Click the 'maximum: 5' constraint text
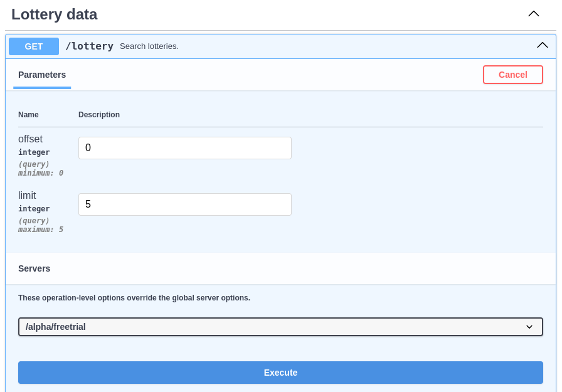562x392 pixels. click(x=41, y=230)
